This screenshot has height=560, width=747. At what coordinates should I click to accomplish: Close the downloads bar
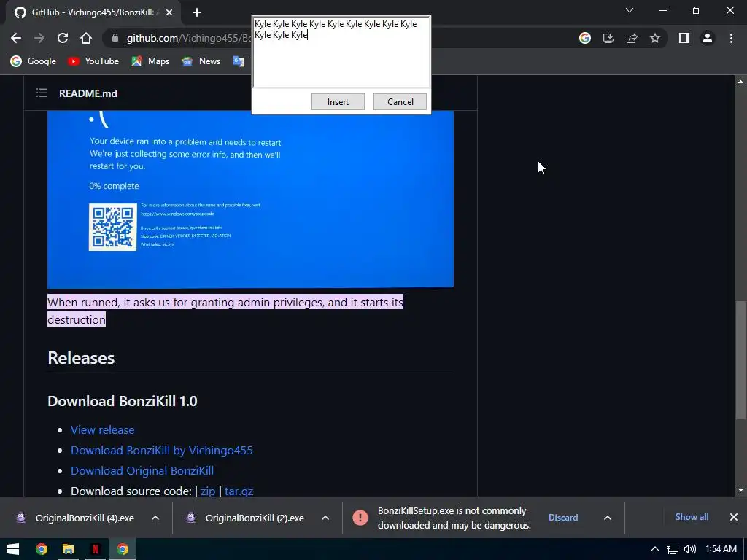pyautogui.click(x=734, y=517)
